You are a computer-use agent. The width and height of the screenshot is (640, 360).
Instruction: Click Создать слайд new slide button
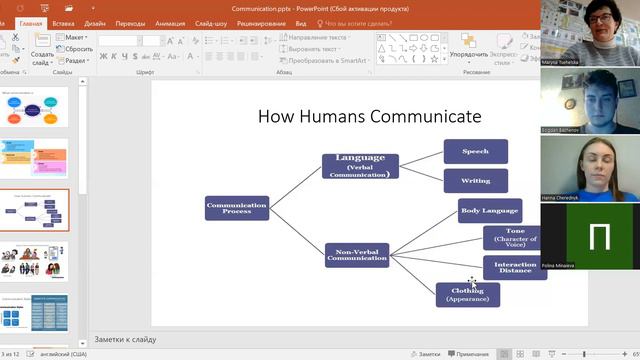coord(42,49)
